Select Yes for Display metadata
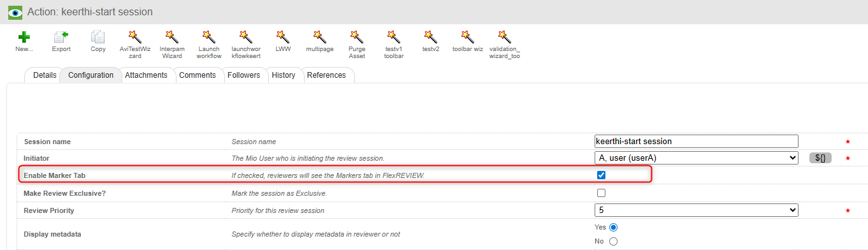This screenshot has height=250, width=868. click(614, 227)
